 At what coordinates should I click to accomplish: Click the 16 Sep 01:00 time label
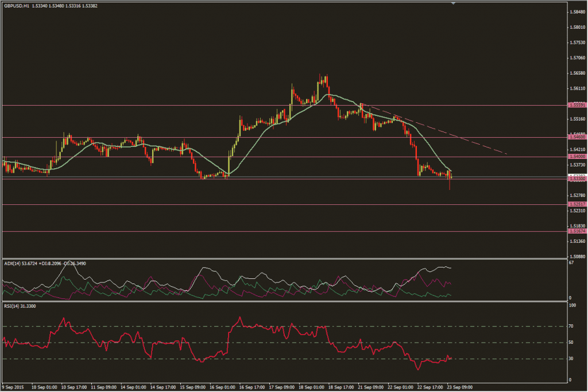[222, 387]
